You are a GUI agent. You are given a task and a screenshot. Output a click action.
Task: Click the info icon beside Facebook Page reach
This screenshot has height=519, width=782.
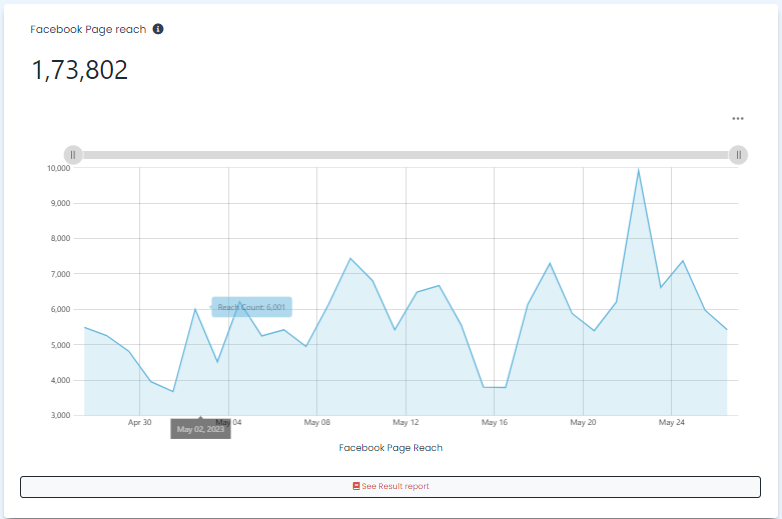[x=158, y=29]
